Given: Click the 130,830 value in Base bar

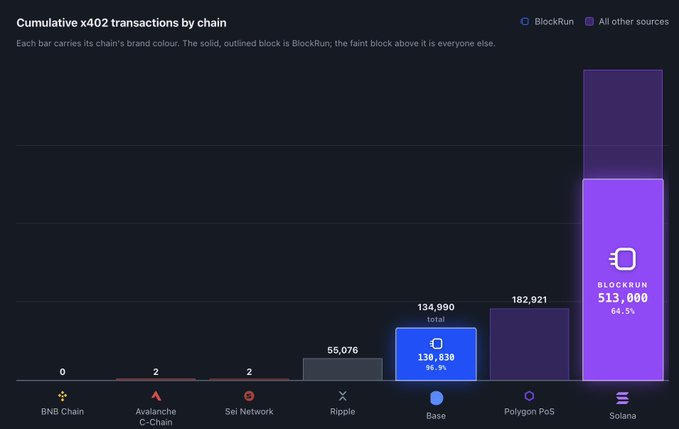Looking at the screenshot, I should click(x=436, y=357).
